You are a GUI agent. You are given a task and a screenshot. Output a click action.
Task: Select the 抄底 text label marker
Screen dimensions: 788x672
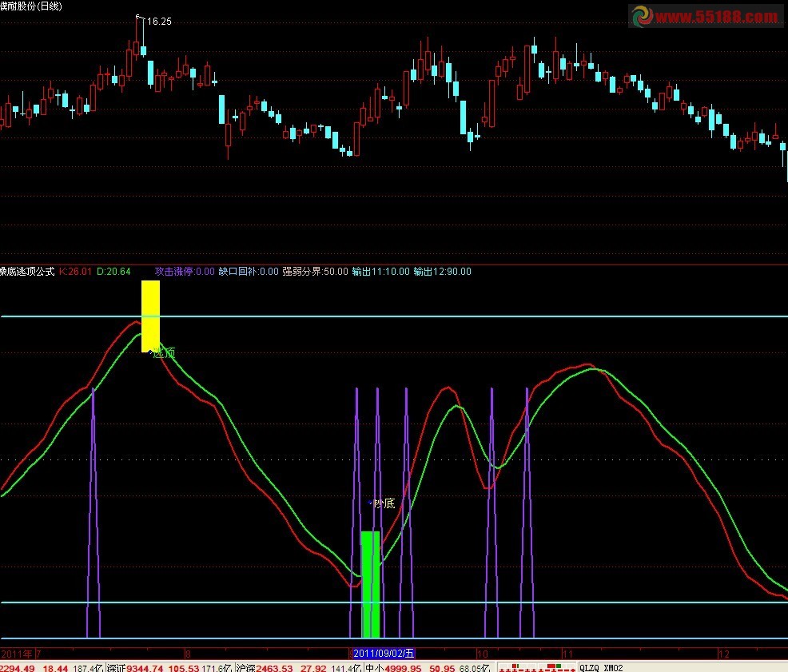point(384,503)
